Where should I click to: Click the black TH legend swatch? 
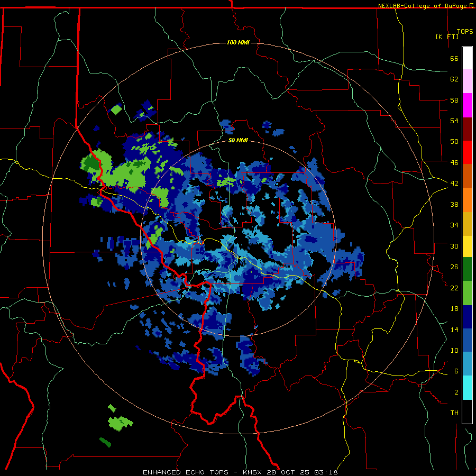[467, 411]
